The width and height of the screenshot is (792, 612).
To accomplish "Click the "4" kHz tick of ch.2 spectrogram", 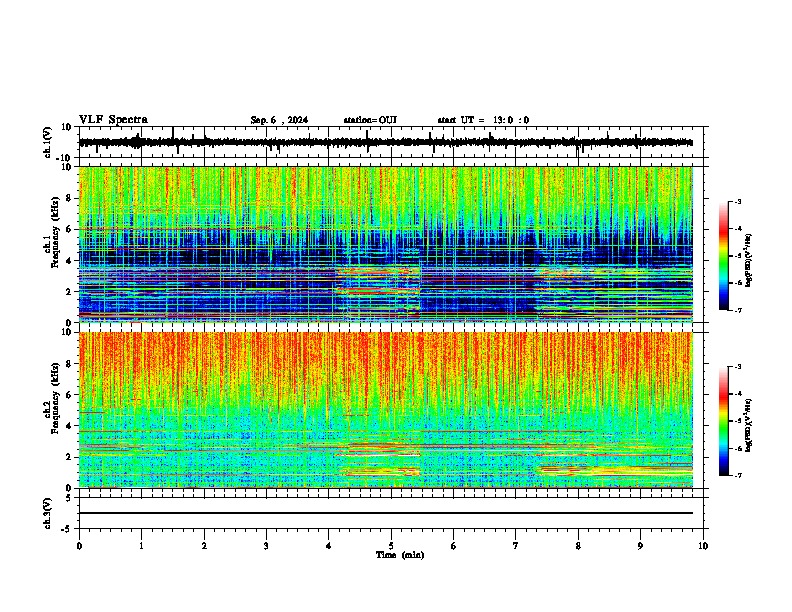I will (x=70, y=426).
